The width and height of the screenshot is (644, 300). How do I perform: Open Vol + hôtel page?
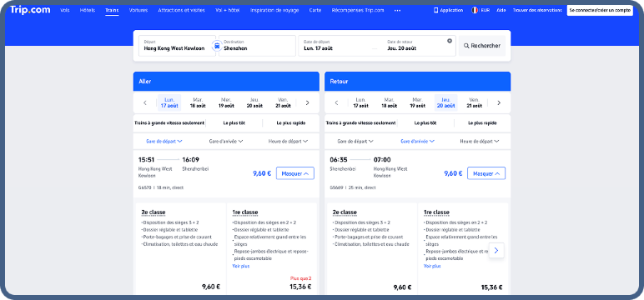228,10
